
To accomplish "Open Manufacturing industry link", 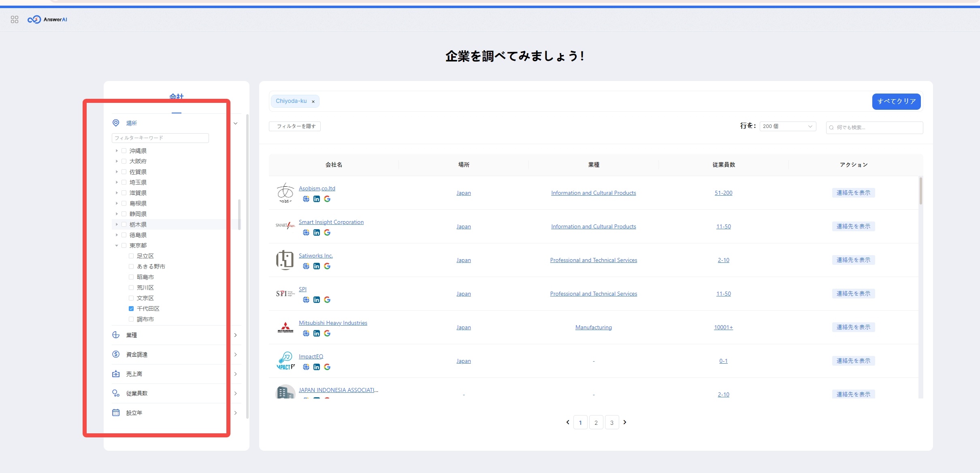I will point(594,327).
